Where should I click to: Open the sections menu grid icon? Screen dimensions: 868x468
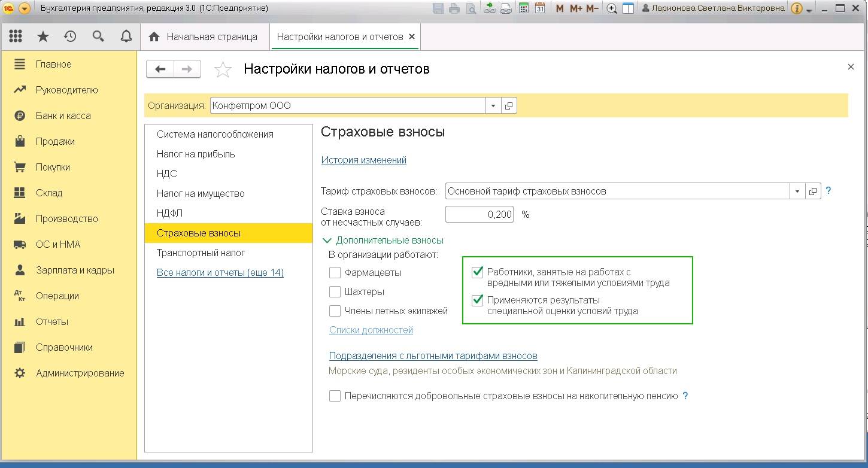point(16,36)
